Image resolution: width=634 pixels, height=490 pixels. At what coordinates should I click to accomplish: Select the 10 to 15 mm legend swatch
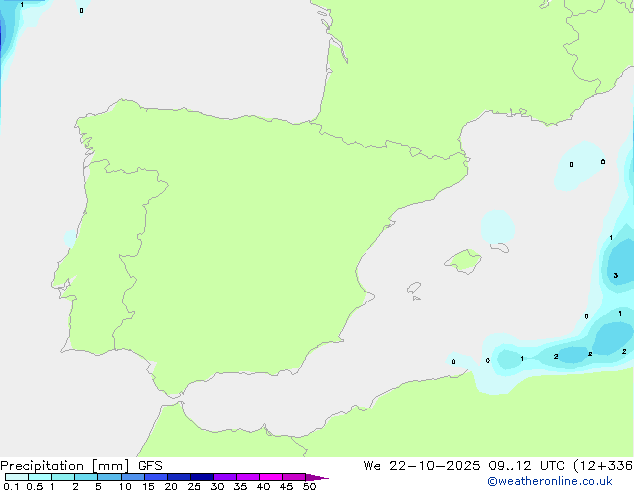(133, 477)
